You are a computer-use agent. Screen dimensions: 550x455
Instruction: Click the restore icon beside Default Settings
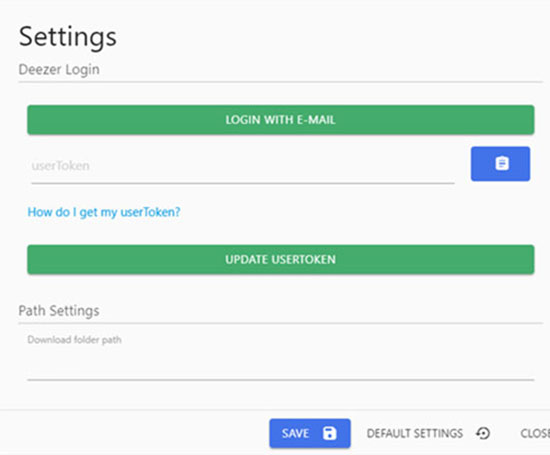483,433
